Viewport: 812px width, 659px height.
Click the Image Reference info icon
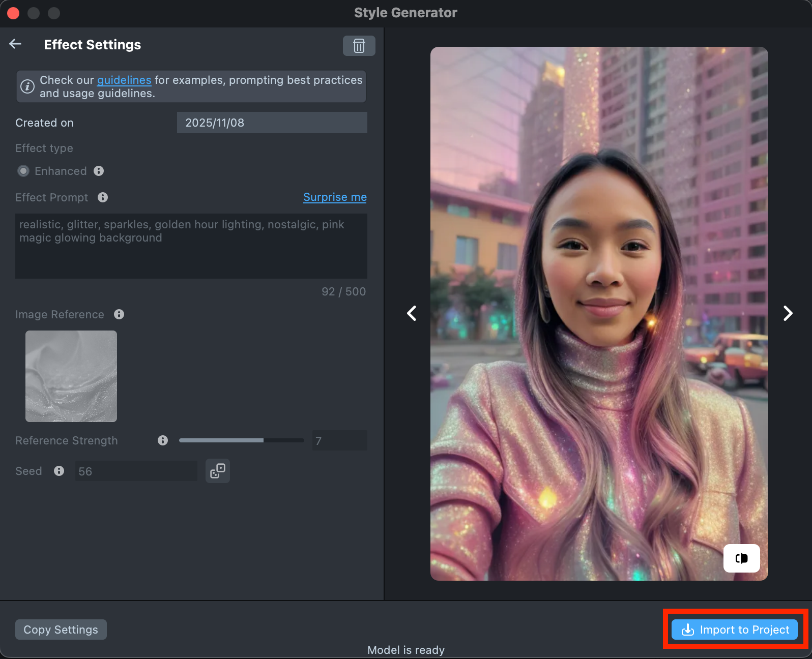tap(119, 314)
